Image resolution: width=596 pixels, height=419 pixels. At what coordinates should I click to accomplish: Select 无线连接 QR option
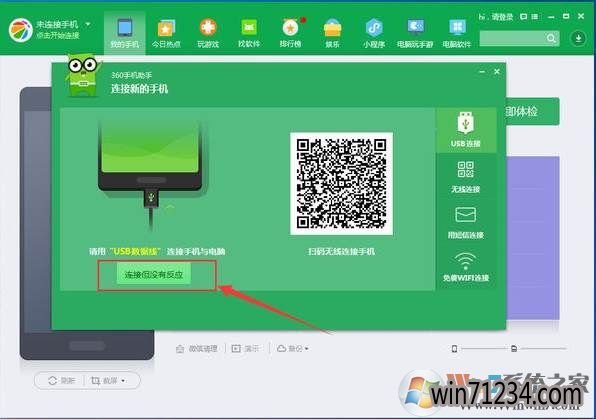click(x=466, y=176)
